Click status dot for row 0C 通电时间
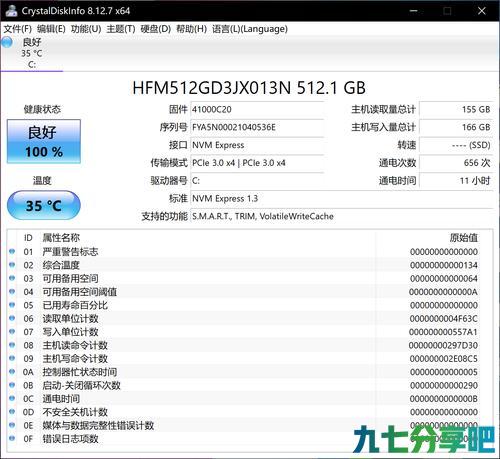Screen dimensions: 500x459 point(12,398)
